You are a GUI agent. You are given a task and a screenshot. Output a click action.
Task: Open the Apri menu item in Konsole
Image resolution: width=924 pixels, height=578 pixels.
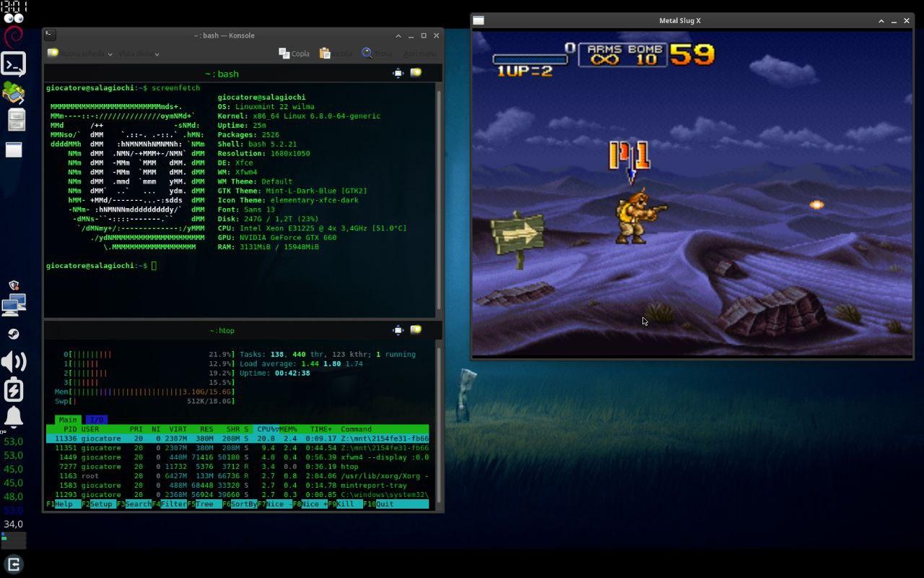pyautogui.click(x=419, y=53)
